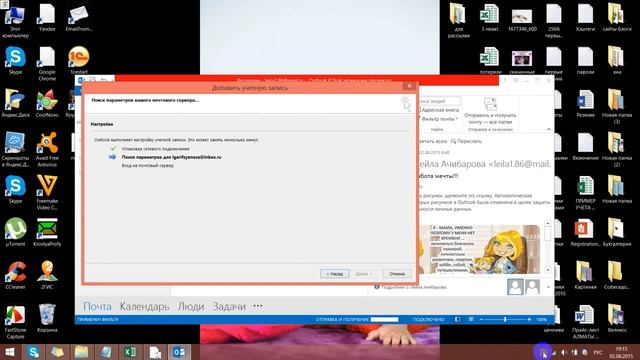Click the zoom out minus in status bar
This screenshot has width=640, height=360.
(481, 319)
